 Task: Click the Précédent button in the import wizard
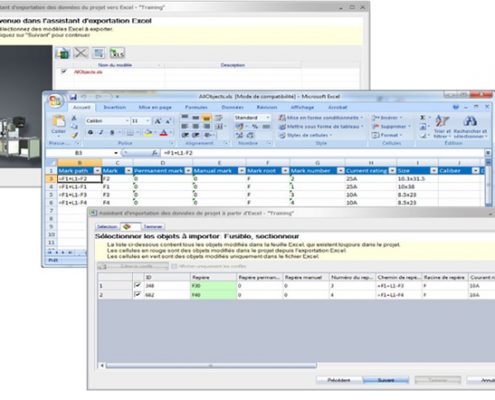click(339, 380)
